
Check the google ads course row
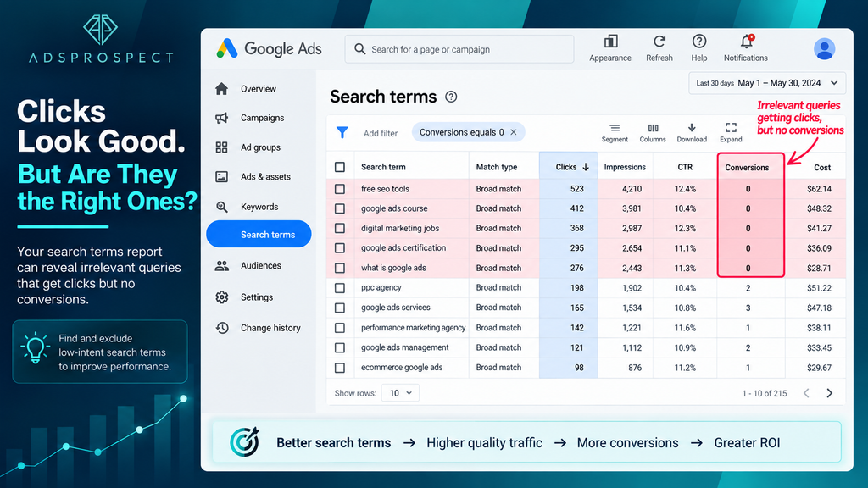(340, 208)
